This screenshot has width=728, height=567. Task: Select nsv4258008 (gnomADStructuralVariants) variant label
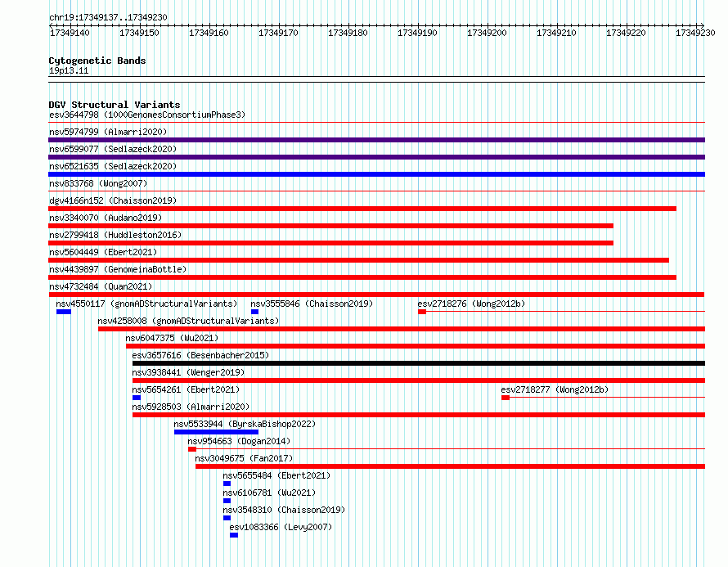[188, 321]
